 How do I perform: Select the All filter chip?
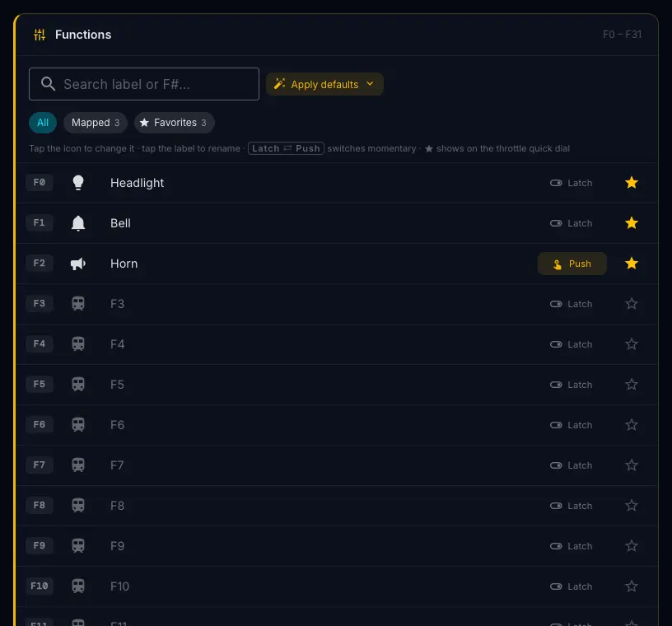coord(43,122)
